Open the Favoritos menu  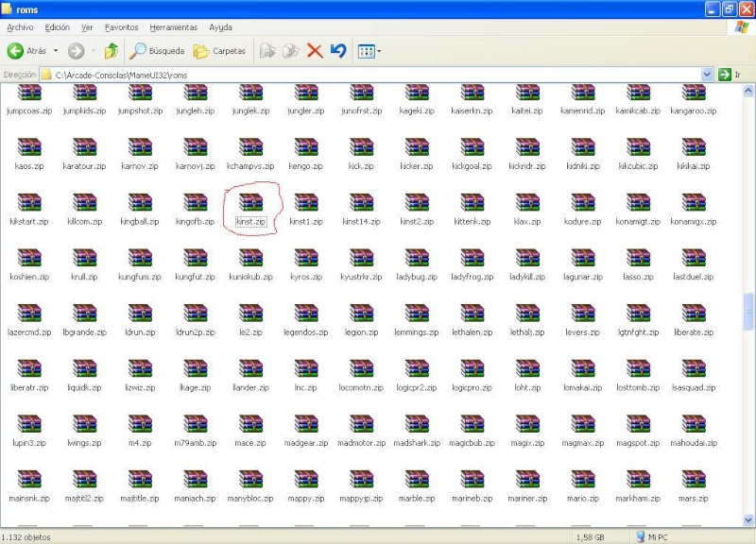122,27
